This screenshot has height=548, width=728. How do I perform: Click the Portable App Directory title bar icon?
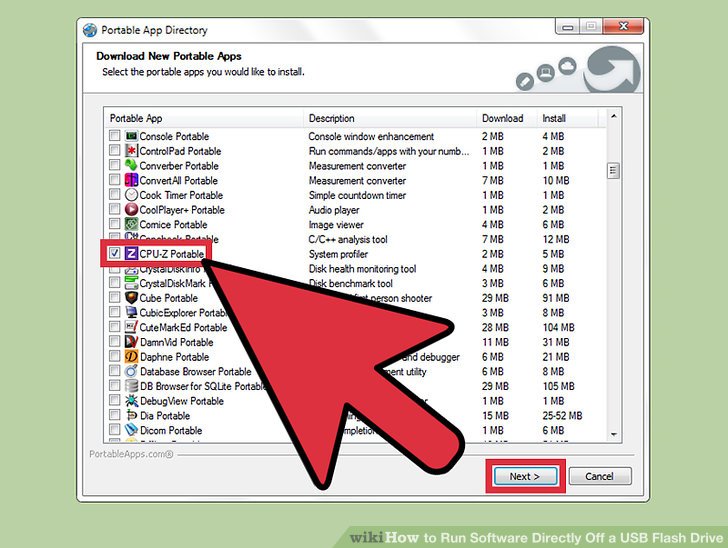(90, 30)
